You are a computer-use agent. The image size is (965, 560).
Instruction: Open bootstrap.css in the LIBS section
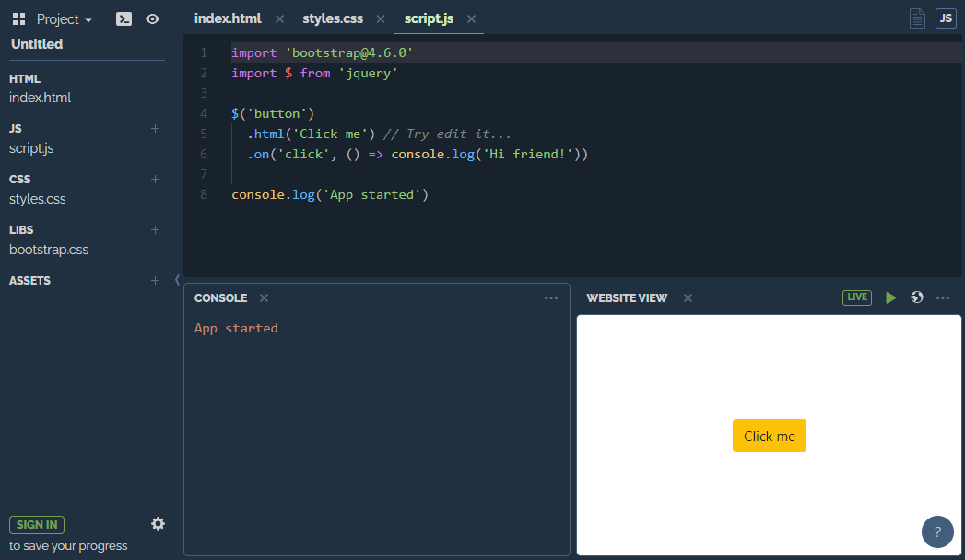tap(49, 250)
